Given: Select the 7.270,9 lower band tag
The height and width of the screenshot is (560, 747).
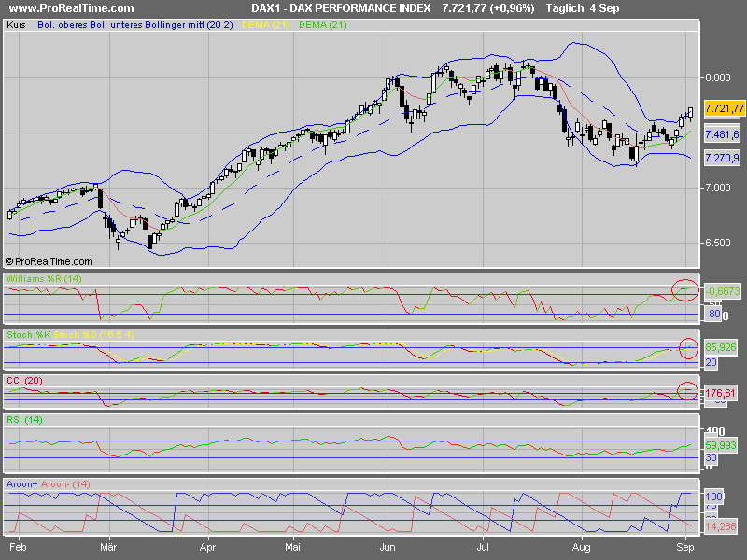Looking at the screenshot, I should 722,158.
